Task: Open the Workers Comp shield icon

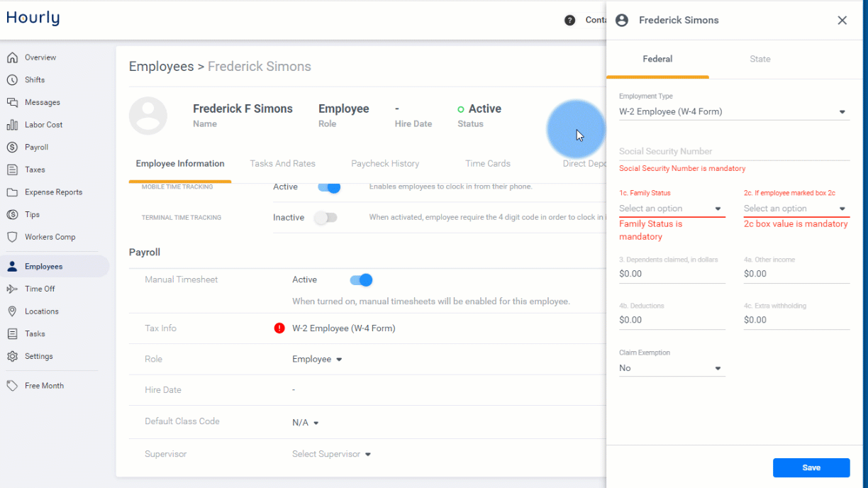Action: tap(12, 237)
